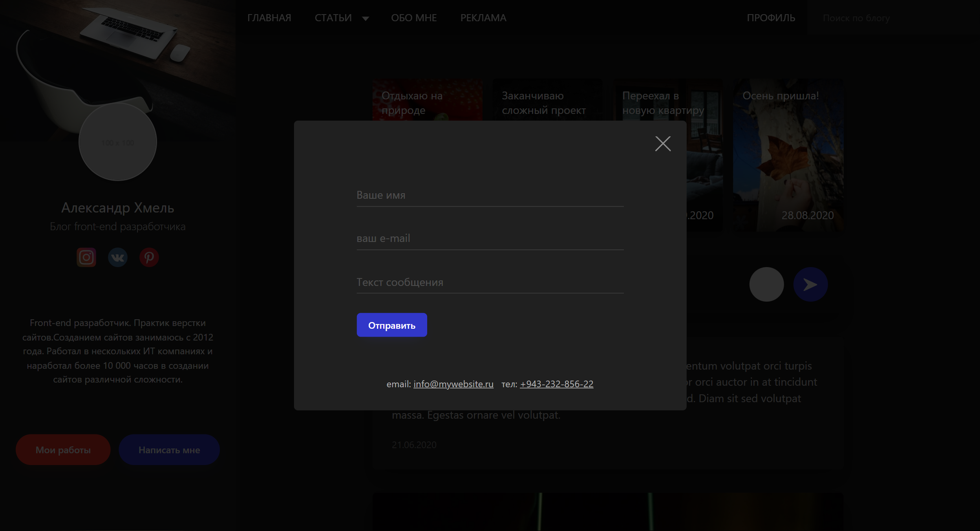Viewport: 980px width, 531px height.
Task: Open the VK social icon
Action: tap(118, 257)
